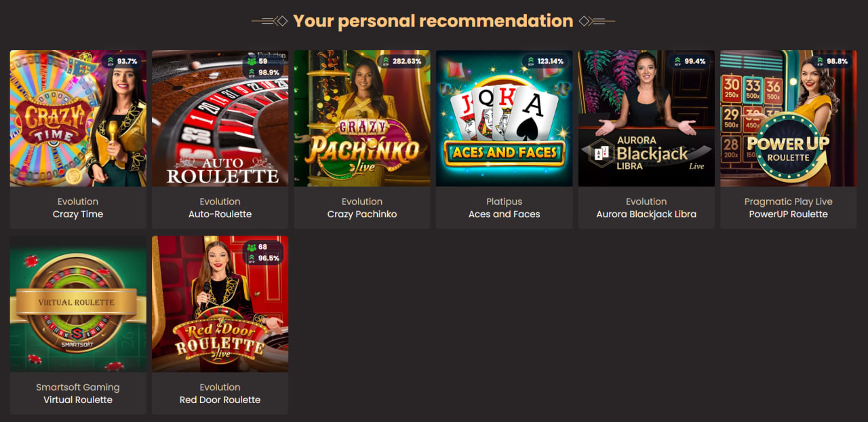Image resolution: width=868 pixels, height=422 pixels.
Task: Open the Virtual Roulette Smartsoft thumbnail
Action: tap(78, 304)
